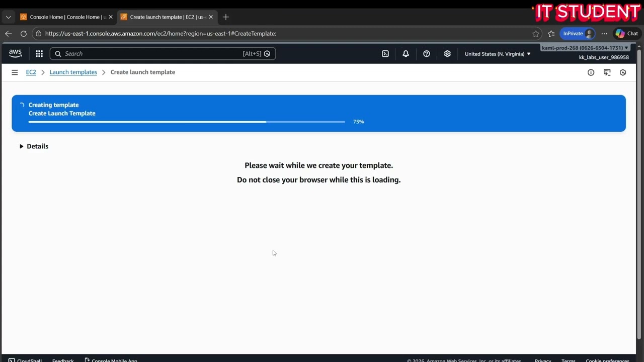Screen dimensions: 644x362
Task: Focus the AWS Search field
Action: tap(163, 54)
